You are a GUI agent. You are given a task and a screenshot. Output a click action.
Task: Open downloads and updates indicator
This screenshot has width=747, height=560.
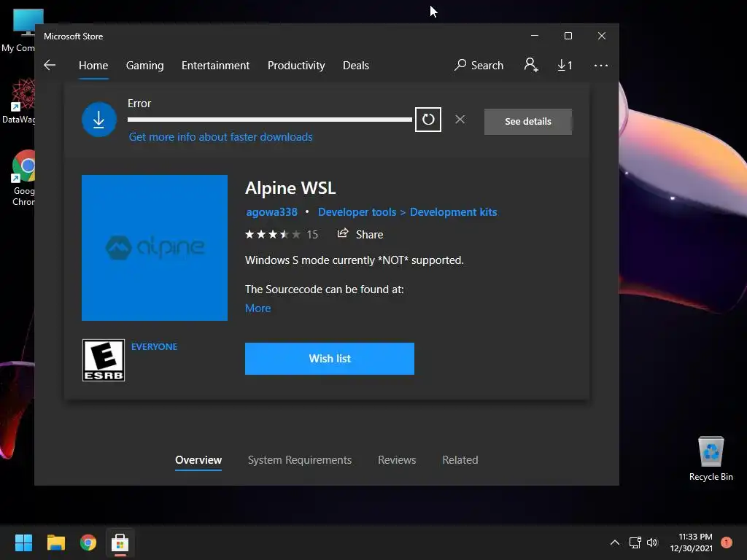[565, 65]
